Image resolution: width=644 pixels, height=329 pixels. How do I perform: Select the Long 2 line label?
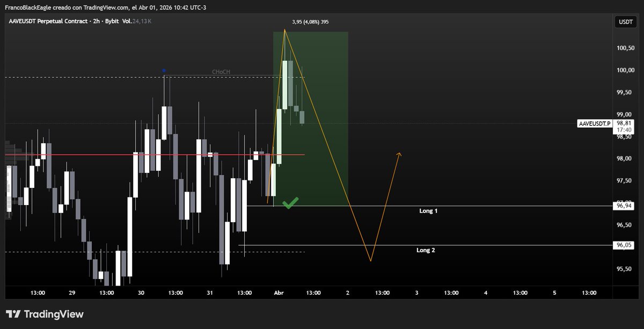pos(426,250)
